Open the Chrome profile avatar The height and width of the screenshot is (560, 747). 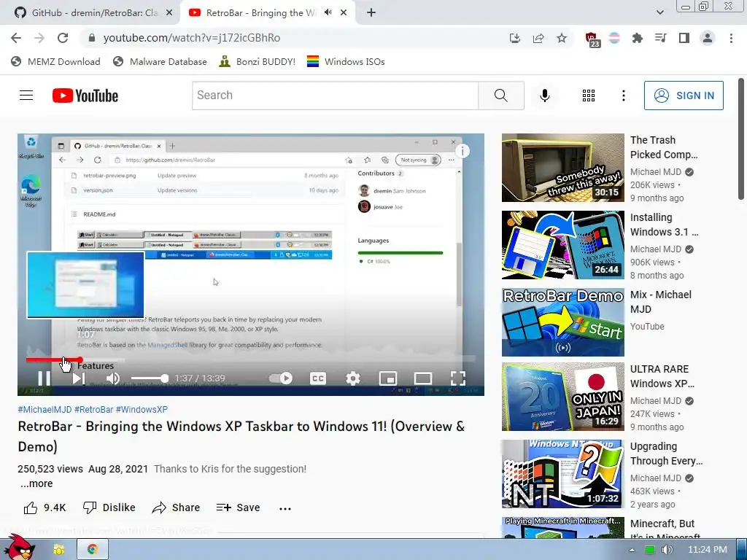coord(708,38)
